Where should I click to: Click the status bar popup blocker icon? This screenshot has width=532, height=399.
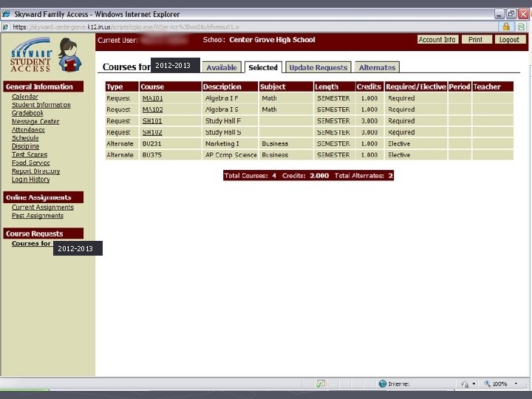tap(321, 383)
